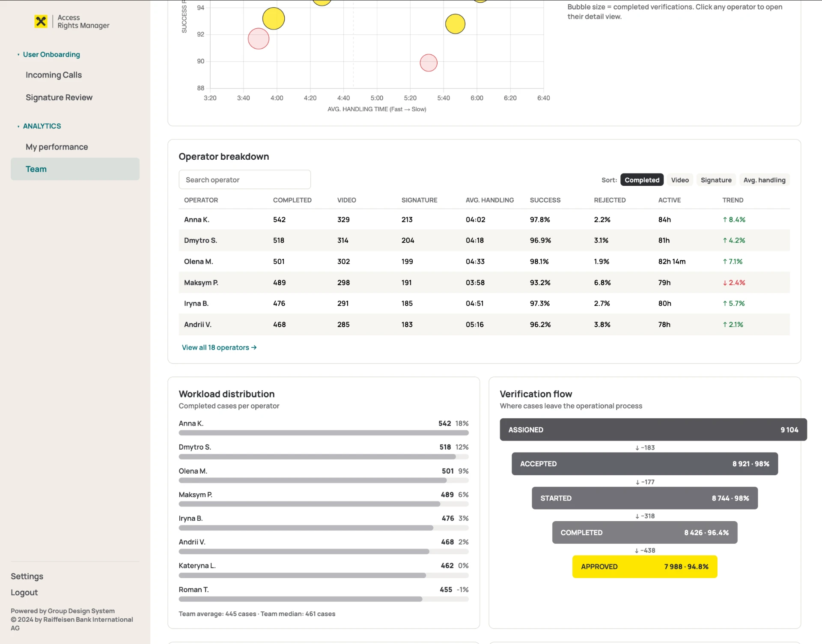The height and width of the screenshot is (644, 822).
Task: Click the yellow bubble near 4:00 handling
Action: coord(274,18)
